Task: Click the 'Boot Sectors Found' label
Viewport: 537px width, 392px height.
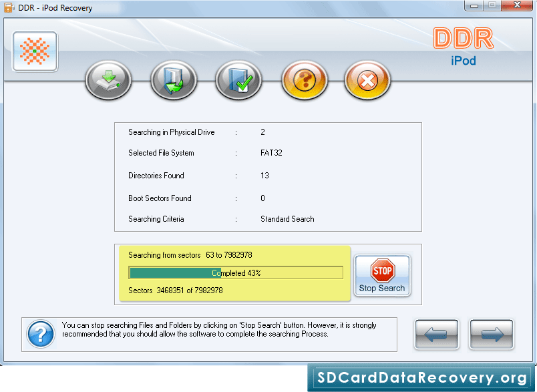Action: coord(160,198)
